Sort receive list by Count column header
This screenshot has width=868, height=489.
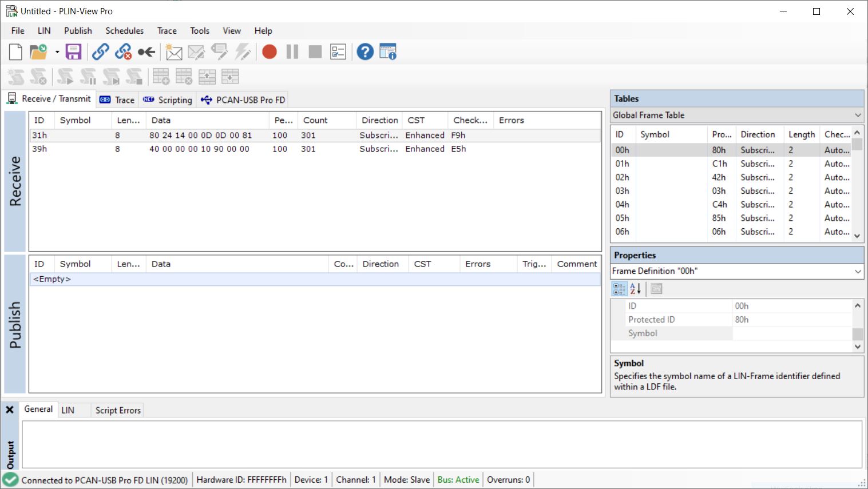315,120
